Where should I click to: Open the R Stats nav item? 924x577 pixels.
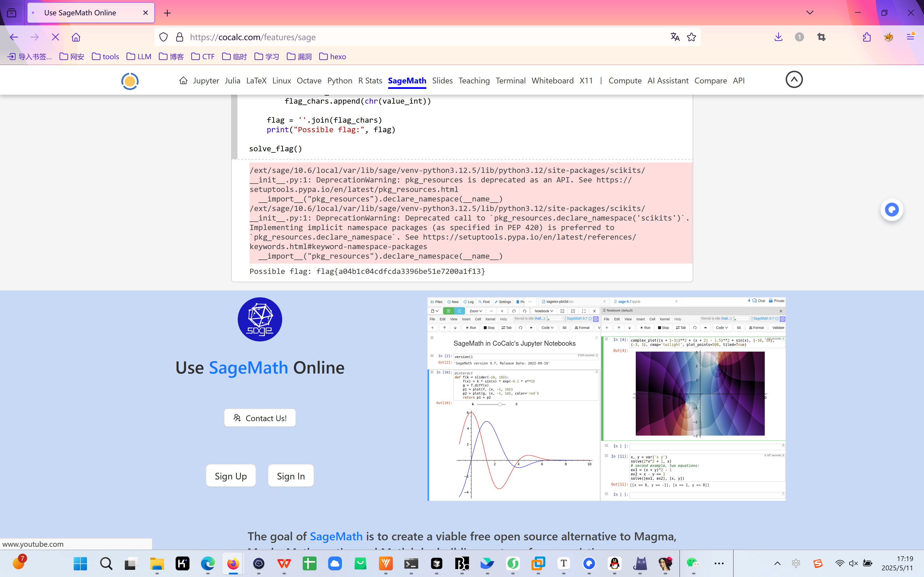click(x=370, y=81)
